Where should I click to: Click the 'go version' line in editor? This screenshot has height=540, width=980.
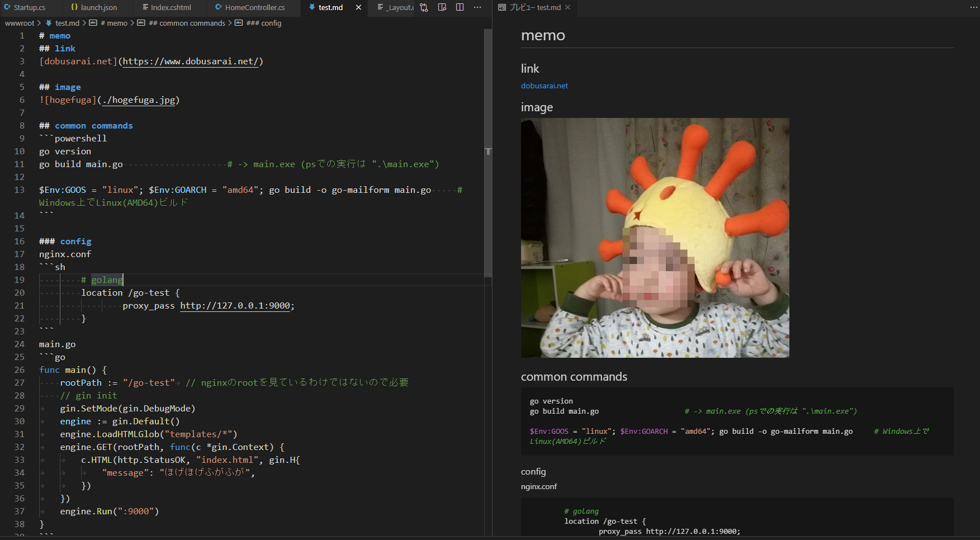coord(65,151)
